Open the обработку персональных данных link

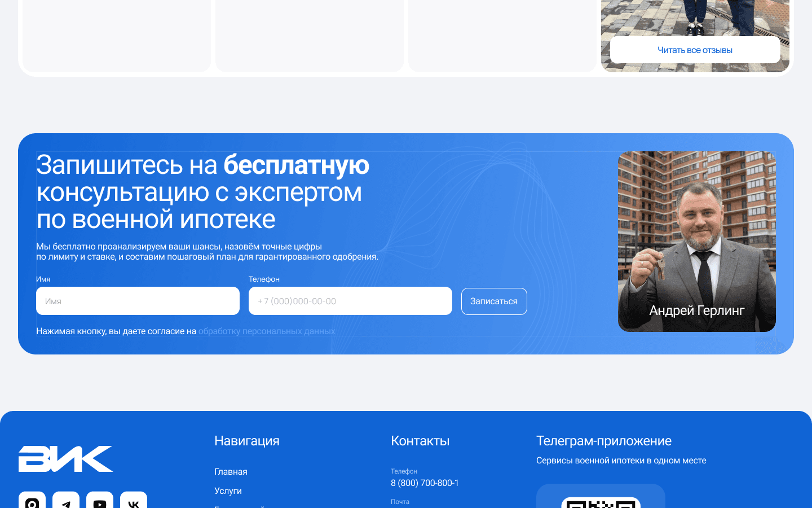(266, 331)
